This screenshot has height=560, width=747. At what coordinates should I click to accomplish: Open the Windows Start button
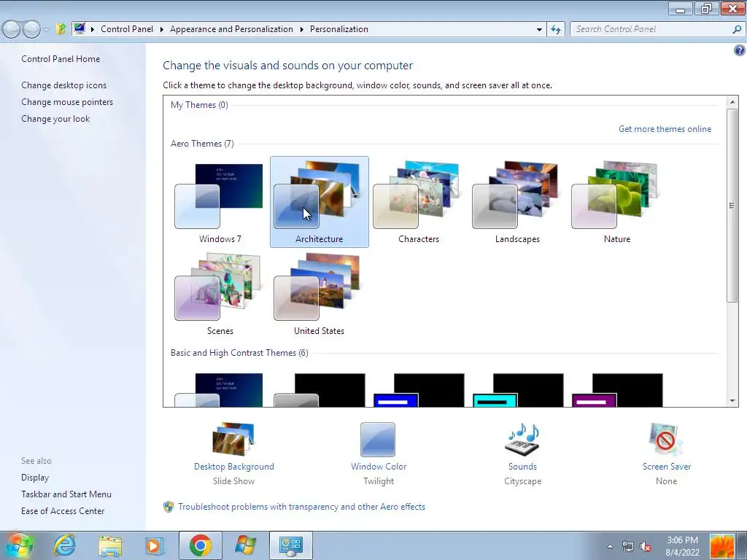[18, 545]
